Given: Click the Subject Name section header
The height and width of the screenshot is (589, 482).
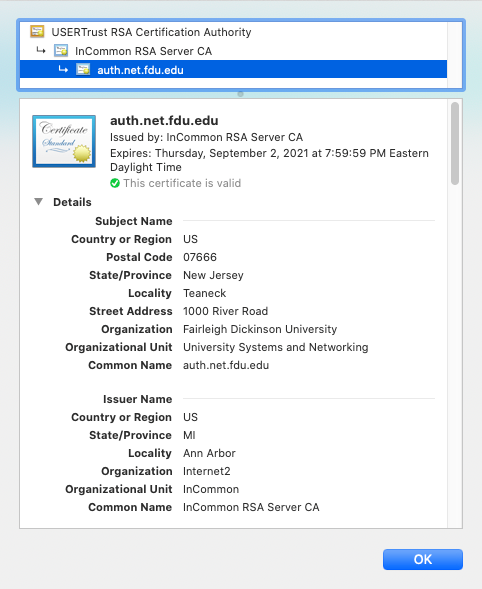Looking at the screenshot, I should coord(134,221).
